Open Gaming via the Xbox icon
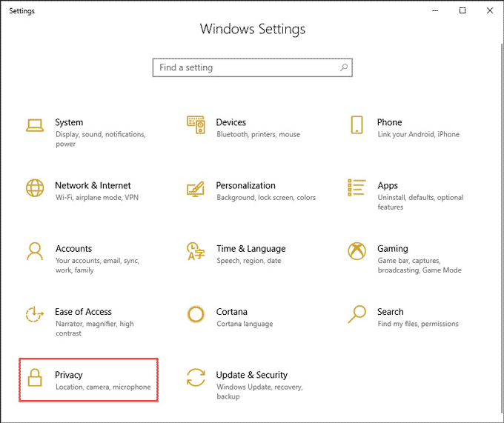The height and width of the screenshot is (423, 504). [x=357, y=251]
